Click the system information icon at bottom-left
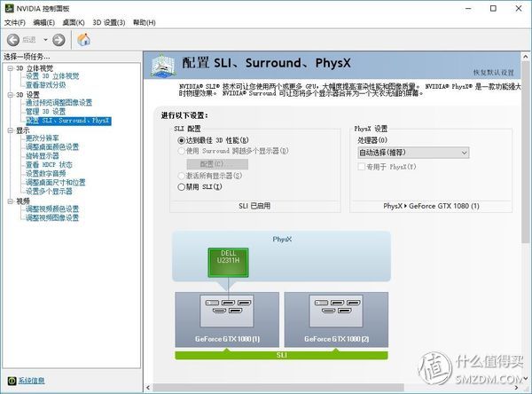The width and height of the screenshot is (532, 394). (x=12, y=381)
